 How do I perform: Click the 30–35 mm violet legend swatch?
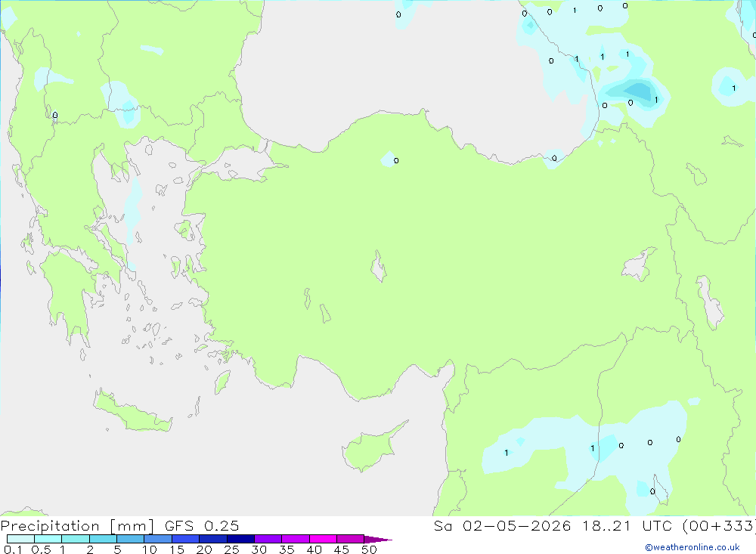pyautogui.click(x=268, y=539)
